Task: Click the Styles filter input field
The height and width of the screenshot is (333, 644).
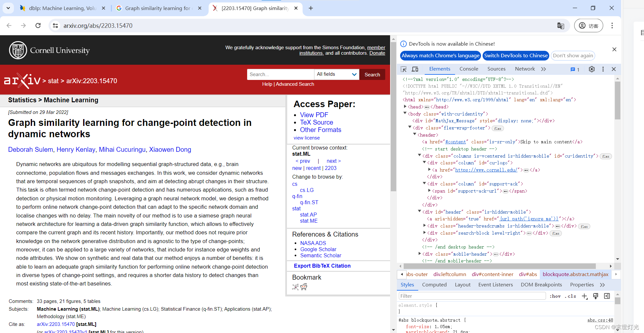Action: 472,296
